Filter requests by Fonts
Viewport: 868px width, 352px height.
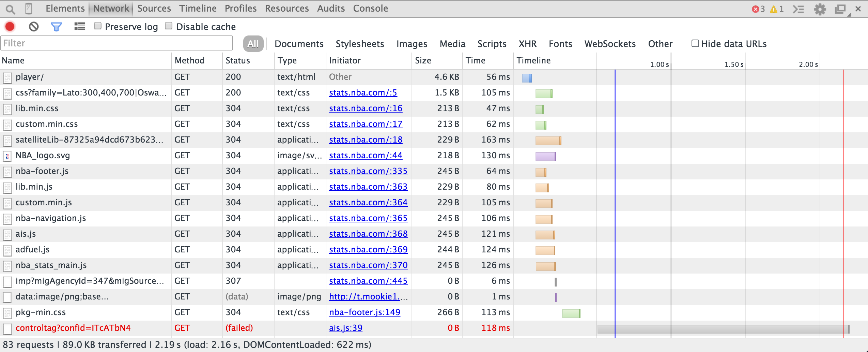pos(560,44)
